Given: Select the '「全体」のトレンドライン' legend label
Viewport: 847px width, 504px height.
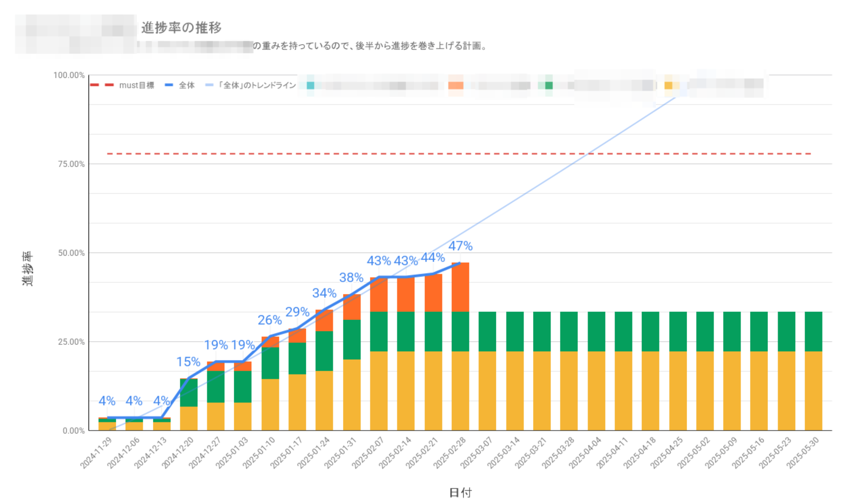Looking at the screenshot, I should tap(257, 85).
